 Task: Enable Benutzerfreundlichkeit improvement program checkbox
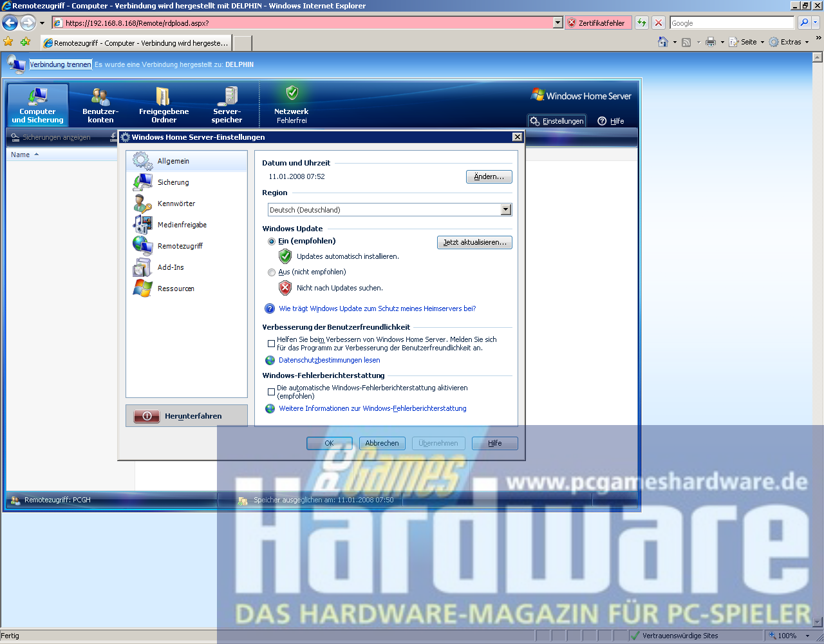pos(271,343)
